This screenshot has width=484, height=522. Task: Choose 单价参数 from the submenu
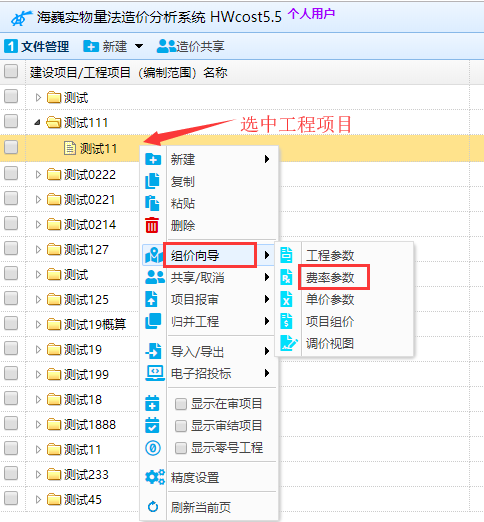coord(330,299)
